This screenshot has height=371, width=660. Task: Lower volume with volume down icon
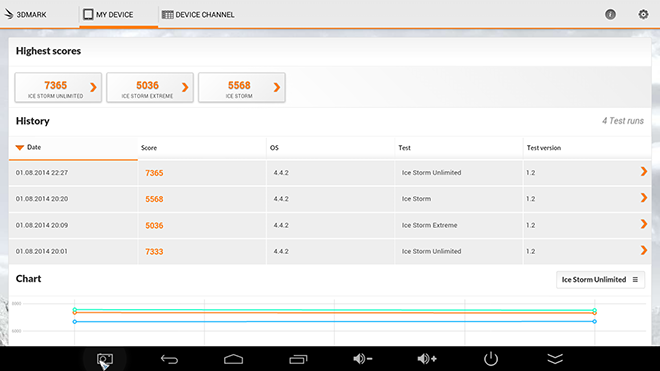click(362, 359)
